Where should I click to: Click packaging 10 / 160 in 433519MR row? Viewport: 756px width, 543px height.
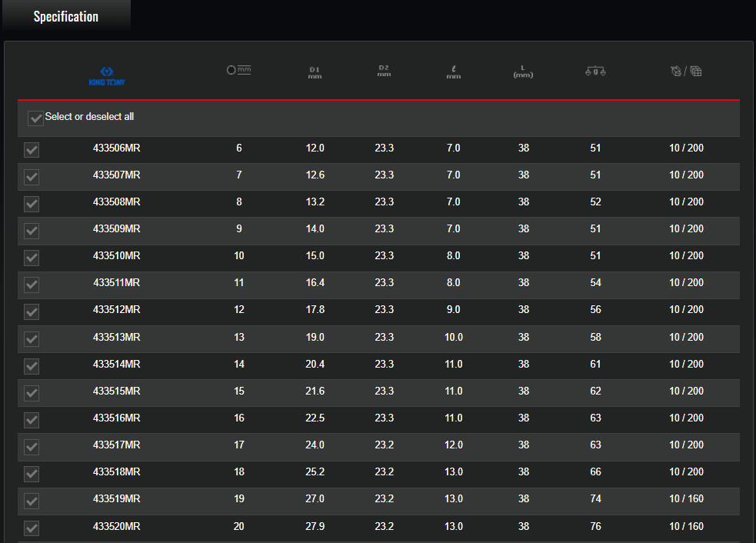pyautogui.click(x=686, y=500)
